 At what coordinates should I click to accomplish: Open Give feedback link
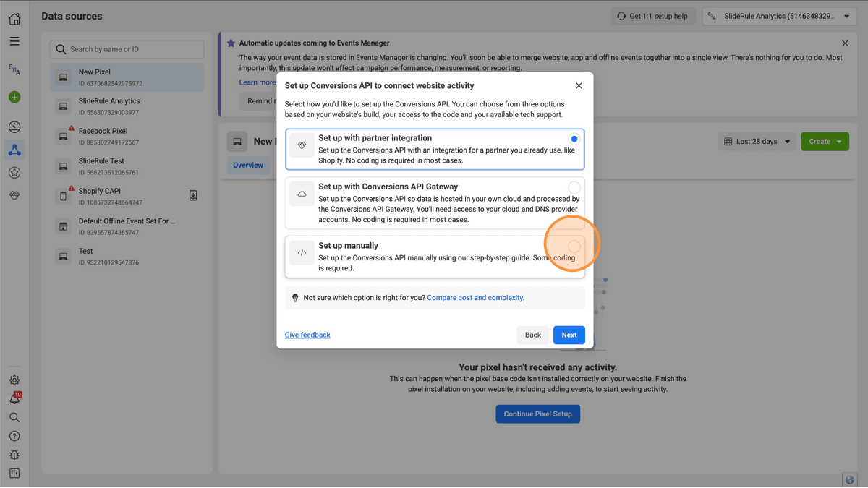307,335
